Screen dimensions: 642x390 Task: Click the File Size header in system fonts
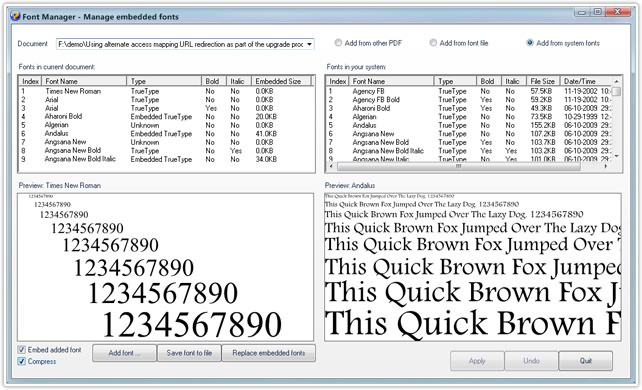[x=543, y=81]
